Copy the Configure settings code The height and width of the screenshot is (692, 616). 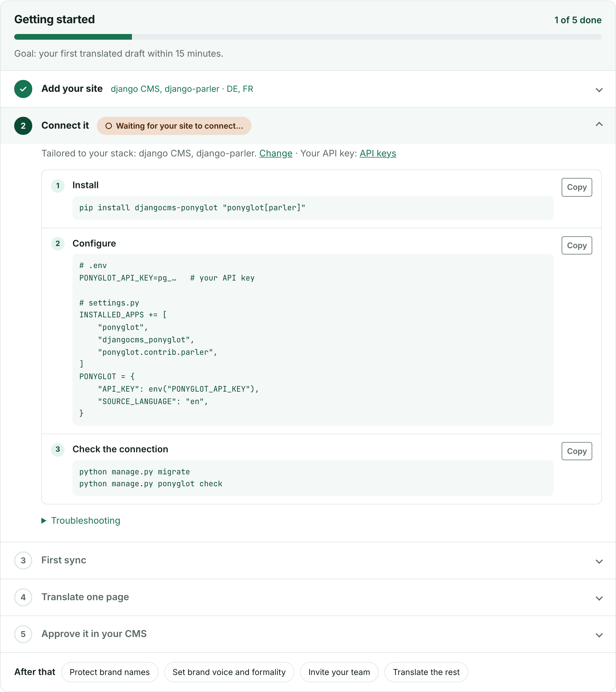click(577, 246)
